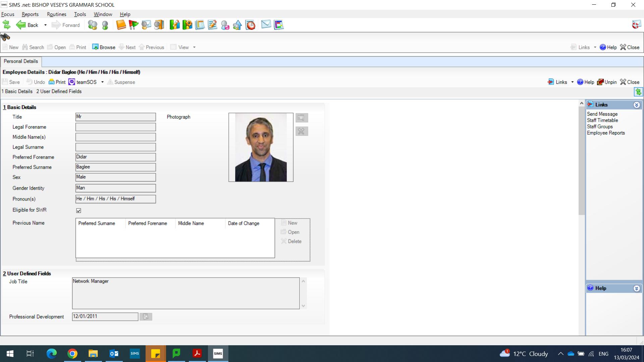Toggle the Eligible for SWR checkbox
The image size is (644, 362).
(x=78, y=210)
